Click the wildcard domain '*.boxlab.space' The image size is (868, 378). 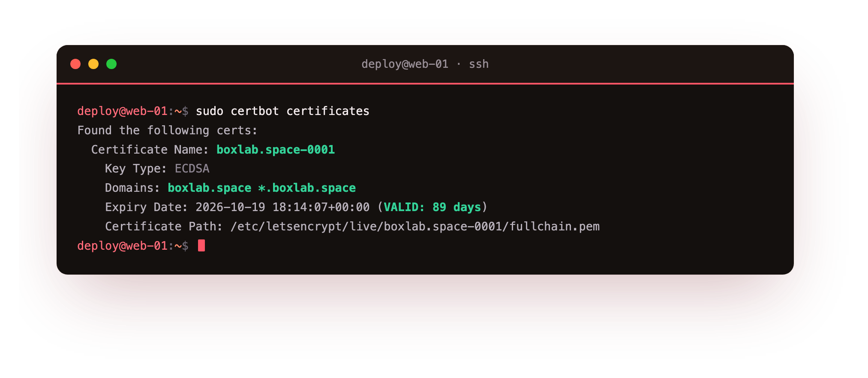point(307,188)
